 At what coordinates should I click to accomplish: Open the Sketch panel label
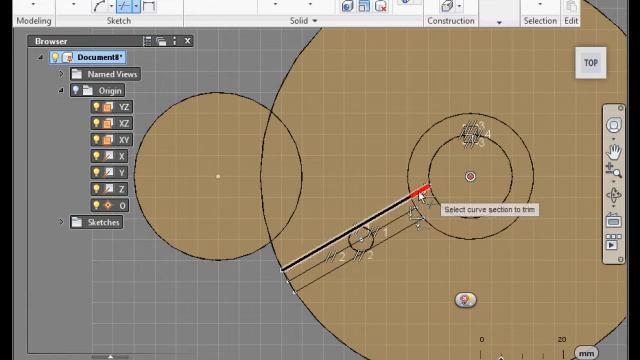119,21
